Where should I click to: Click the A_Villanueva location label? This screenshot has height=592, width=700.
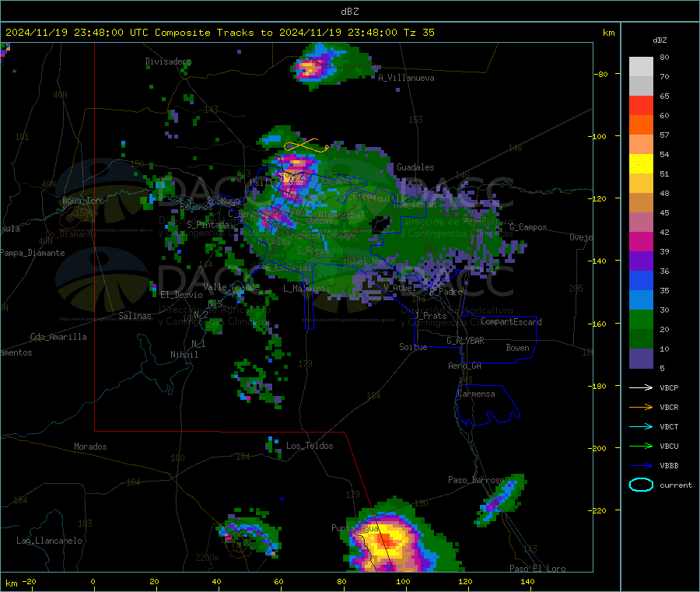click(x=406, y=78)
